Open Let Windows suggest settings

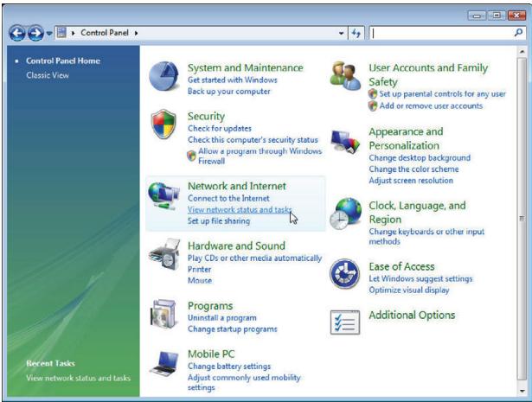[420, 278]
